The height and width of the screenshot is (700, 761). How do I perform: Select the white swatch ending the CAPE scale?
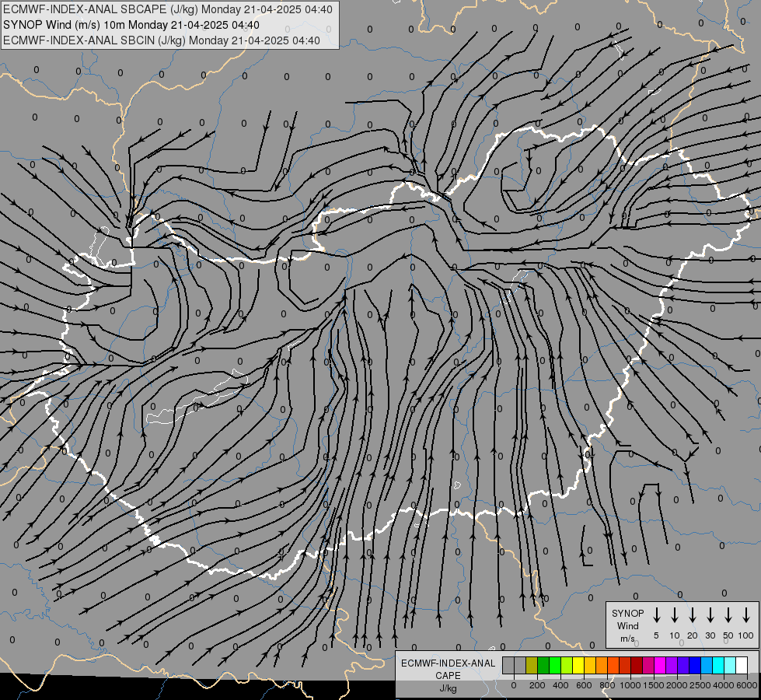pyautogui.click(x=742, y=665)
